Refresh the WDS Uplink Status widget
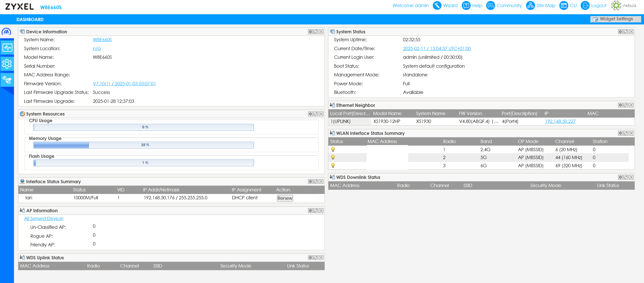 coord(316,258)
